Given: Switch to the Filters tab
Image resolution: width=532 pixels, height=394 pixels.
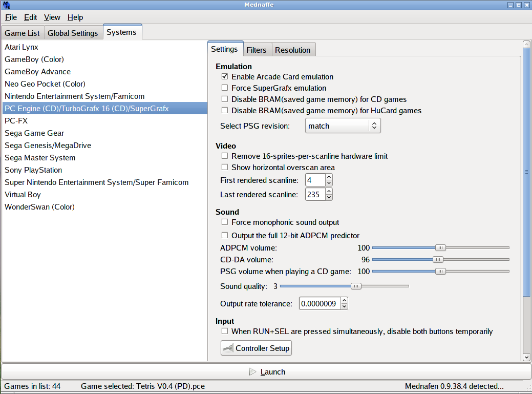Looking at the screenshot, I should [x=256, y=50].
